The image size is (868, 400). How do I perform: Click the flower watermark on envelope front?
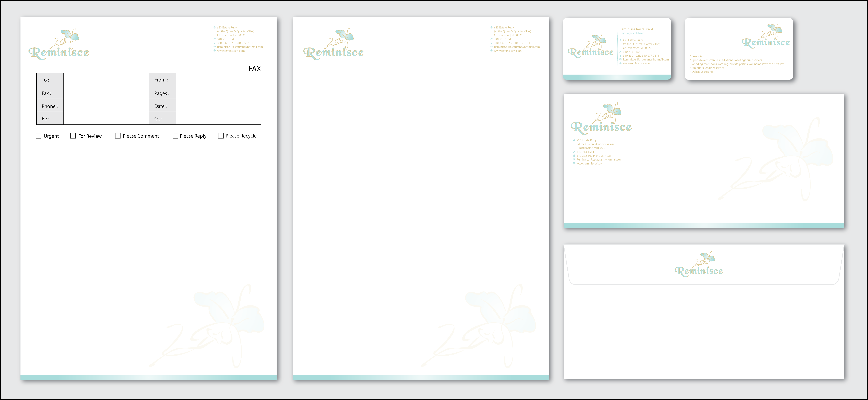778,158
